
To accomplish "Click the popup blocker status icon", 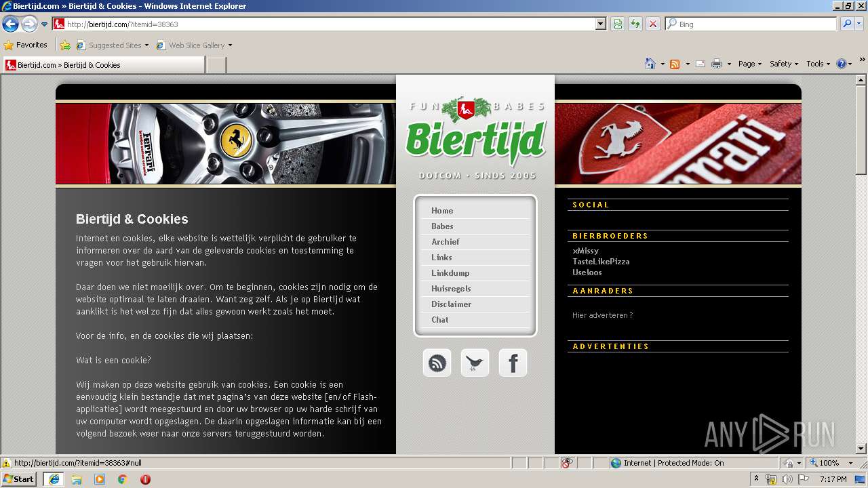I will (x=567, y=463).
